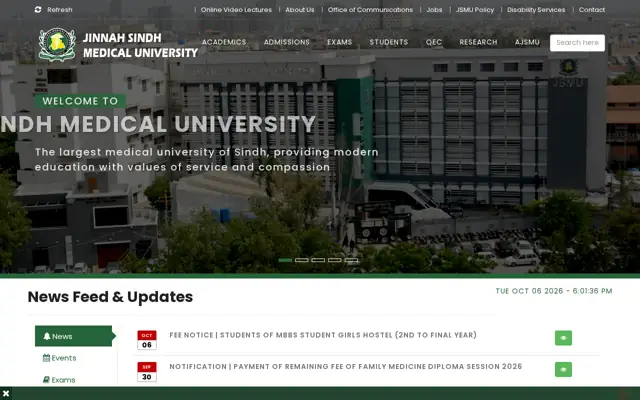Screen dimensions: 640x400
Task: Select the second carousel slide indicator
Action: pyautogui.click(x=302, y=260)
